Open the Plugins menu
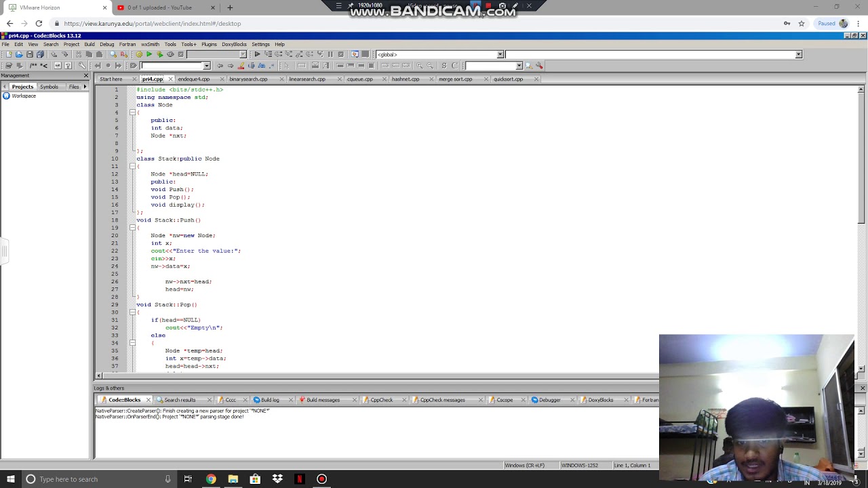The image size is (868, 488). tap(209, 44)
